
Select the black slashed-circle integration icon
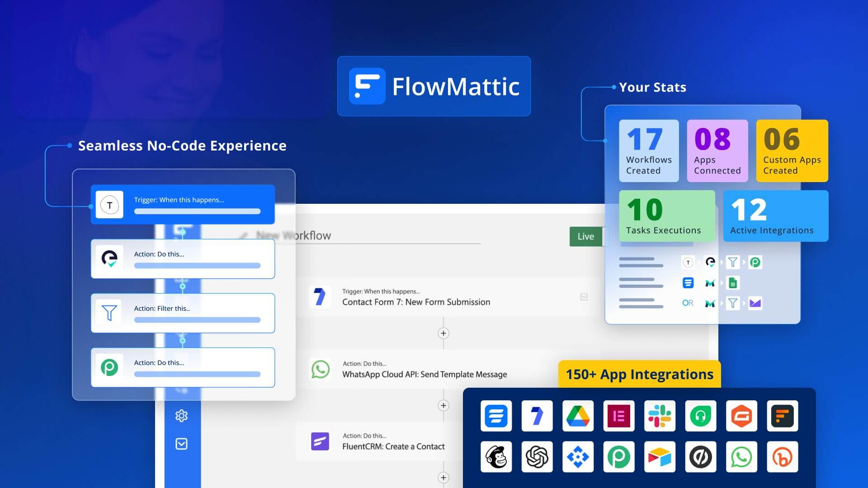[701, 457]
